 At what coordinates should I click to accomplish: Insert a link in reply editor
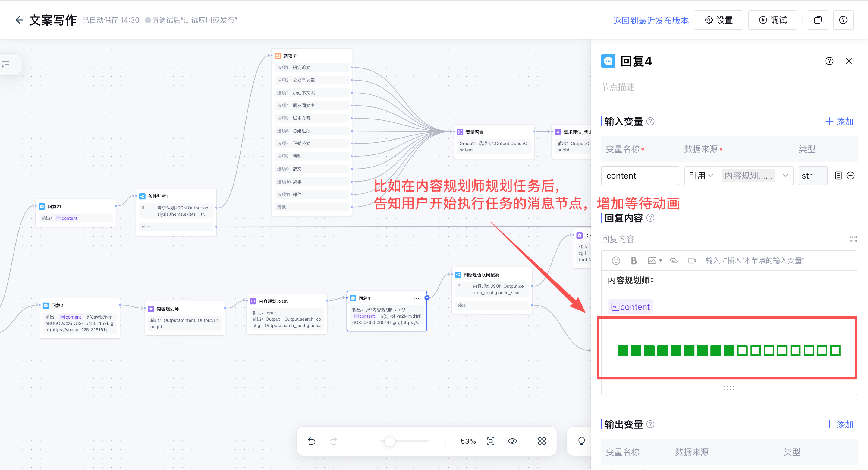click(674, 261)
